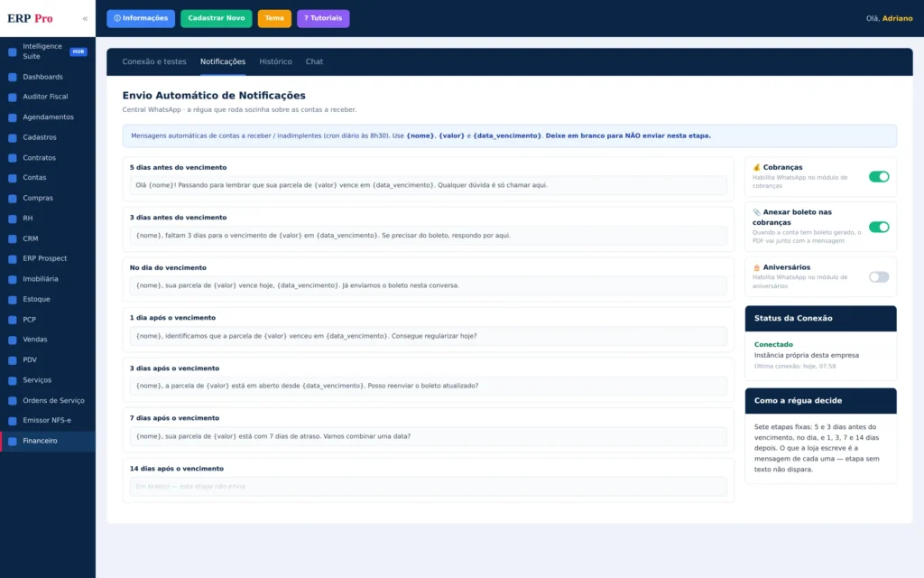Edit the 1 dia após o vencimento message
The image size is (924, 578).
point(428,336)
